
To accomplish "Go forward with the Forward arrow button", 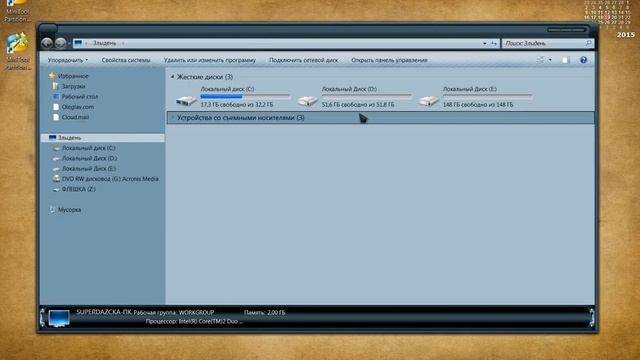I will pyautogui.click(x=60, y=43).
